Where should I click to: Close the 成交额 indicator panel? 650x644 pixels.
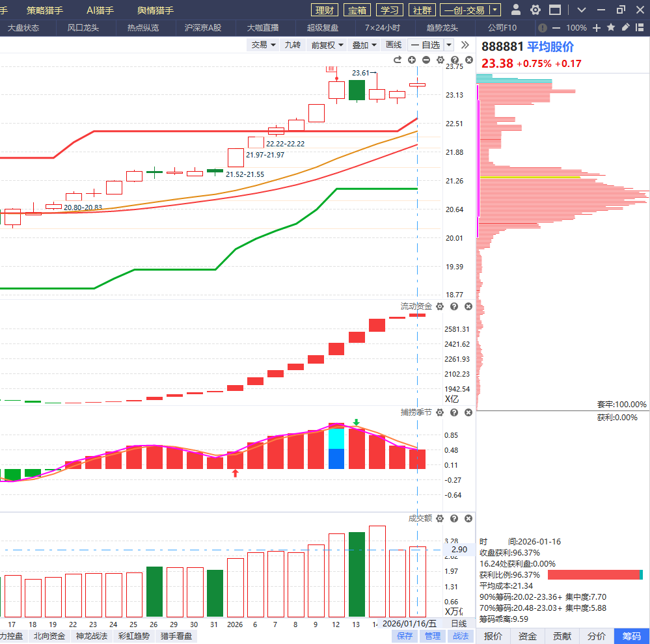tap(468, 518)
